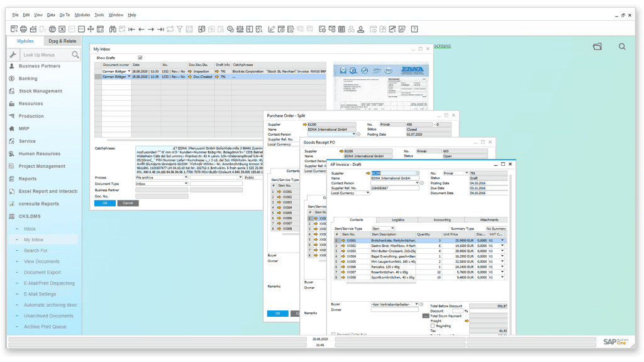
Task: Click the Launch Application move-arrows icon
Action: pos(91,29)
